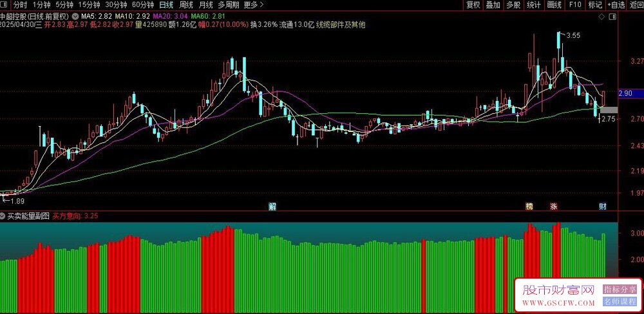Click the 2.75 recent low label

pos(609,120)
